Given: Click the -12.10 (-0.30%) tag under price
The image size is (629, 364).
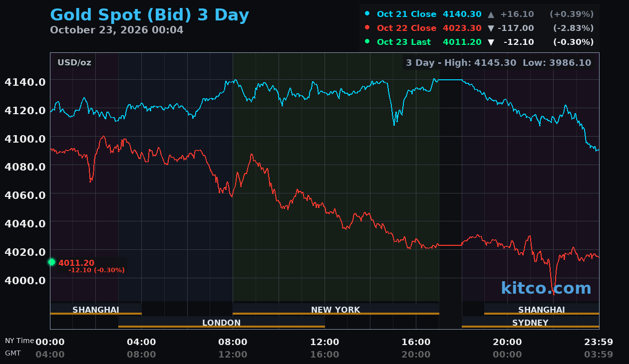Looking at the screenshot, I should [96, 270].
